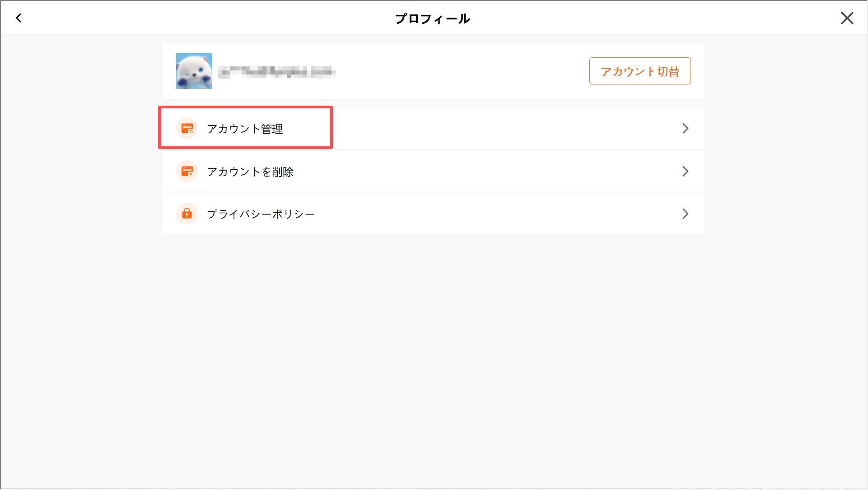Expand アカウント管理 using its right chevron
Viewport: 868px width, 490px height.
click(x=685, y=129)
